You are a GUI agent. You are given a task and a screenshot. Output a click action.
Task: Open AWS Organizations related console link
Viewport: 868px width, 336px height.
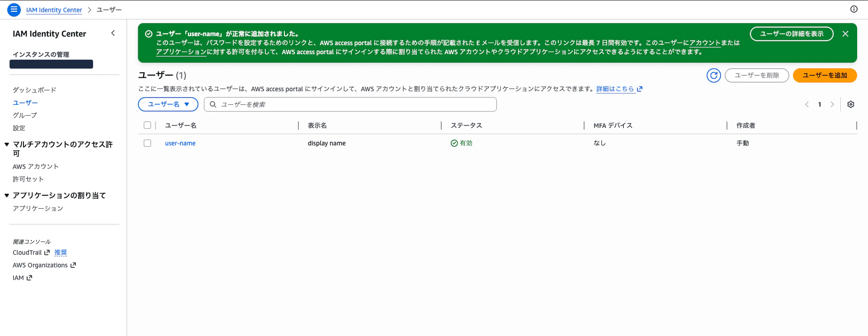(x=40, y=265)
